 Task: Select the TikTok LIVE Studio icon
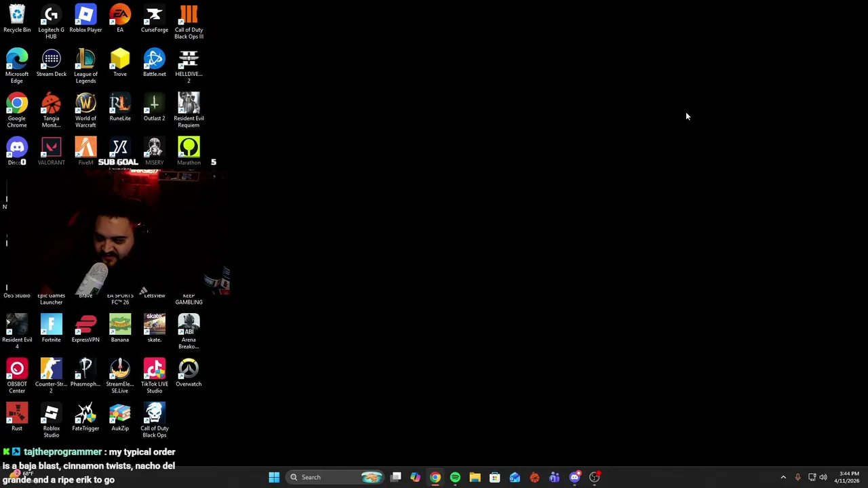pyautogui.click(x=155, y=376)
